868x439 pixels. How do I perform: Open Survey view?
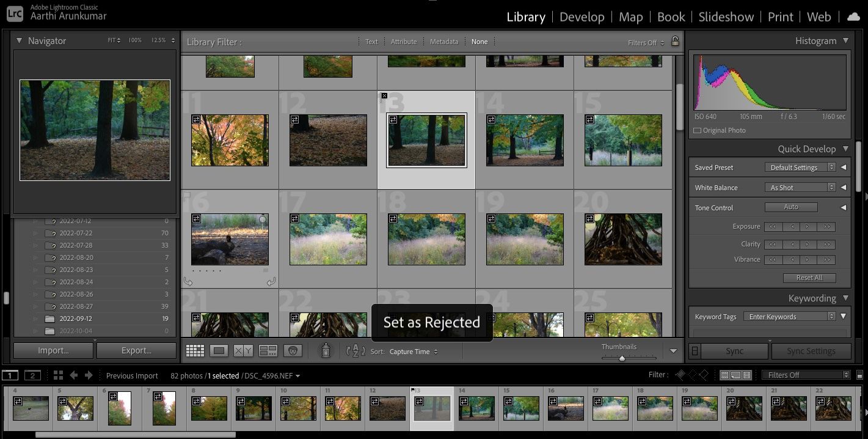[268, 350]
